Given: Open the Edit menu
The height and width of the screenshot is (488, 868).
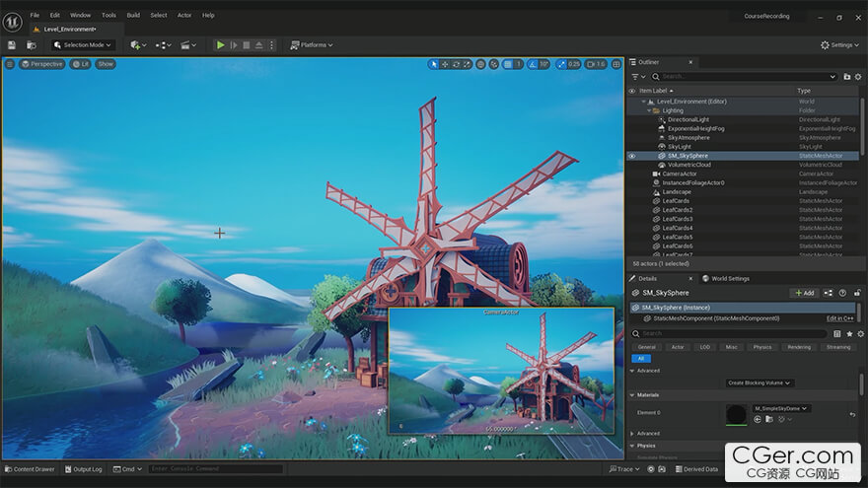Looking at the screenshot, I should (55, 16).
